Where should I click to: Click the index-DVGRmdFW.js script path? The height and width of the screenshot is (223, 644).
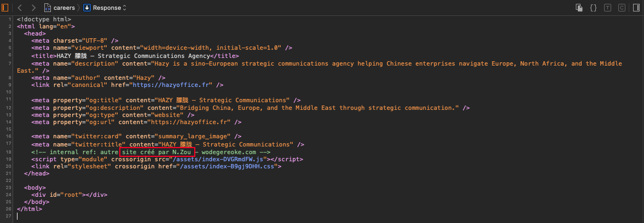pos(222,159)
